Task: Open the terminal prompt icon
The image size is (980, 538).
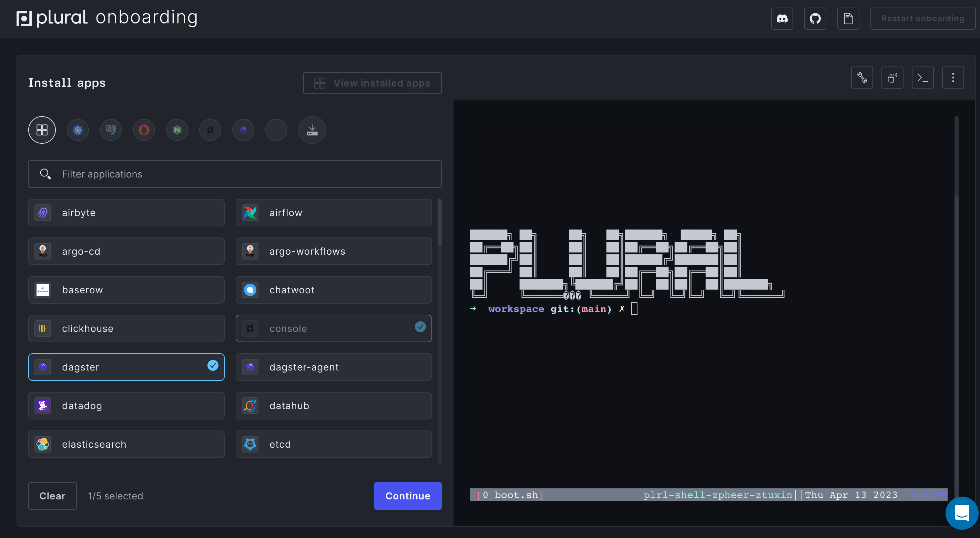Action: pos(922,78)
